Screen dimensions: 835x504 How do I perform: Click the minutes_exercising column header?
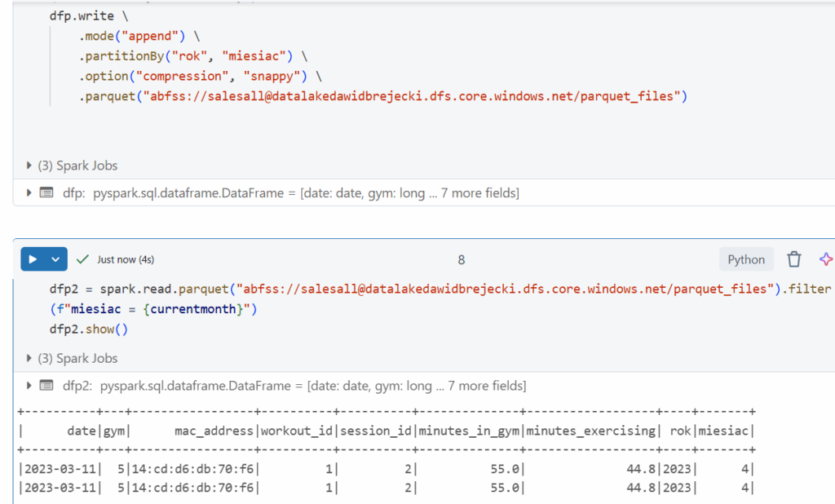pos(590,431)
